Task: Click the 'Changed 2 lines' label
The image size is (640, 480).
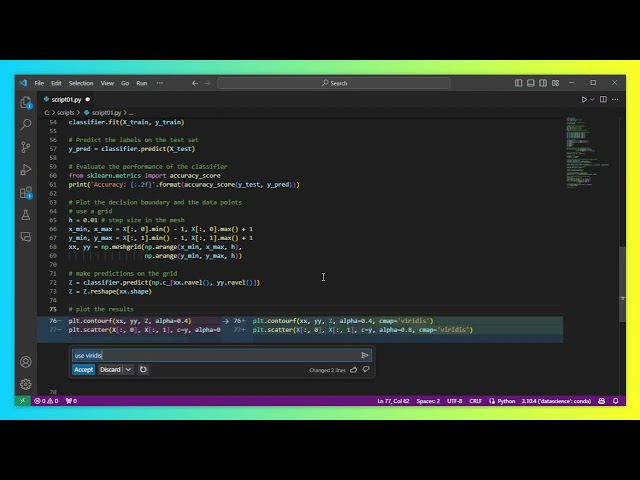Action: pos(327,370)
